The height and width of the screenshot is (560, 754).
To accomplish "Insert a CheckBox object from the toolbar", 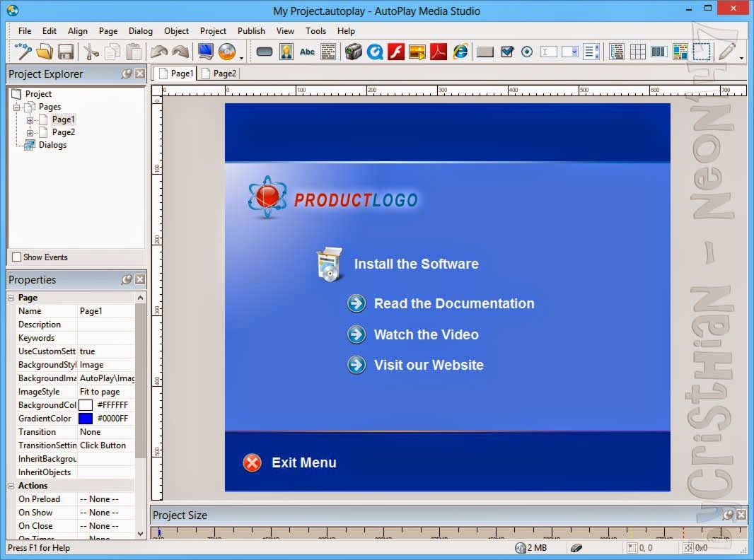I will (507, 52).
